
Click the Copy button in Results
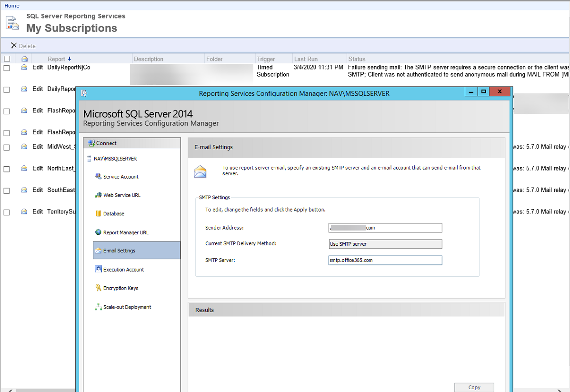pyautogui.click(x=474, y=387)
